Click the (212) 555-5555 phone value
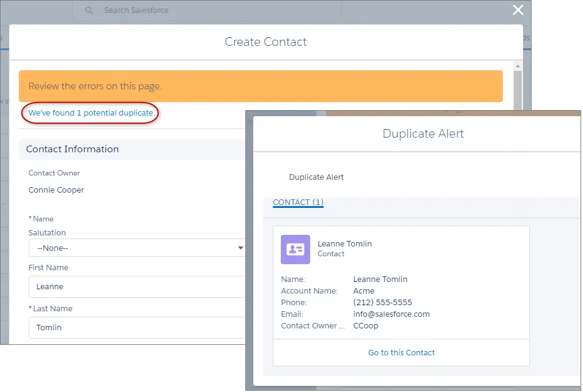The height and width of the screenshot is (392, 583). tap(382, 303)
